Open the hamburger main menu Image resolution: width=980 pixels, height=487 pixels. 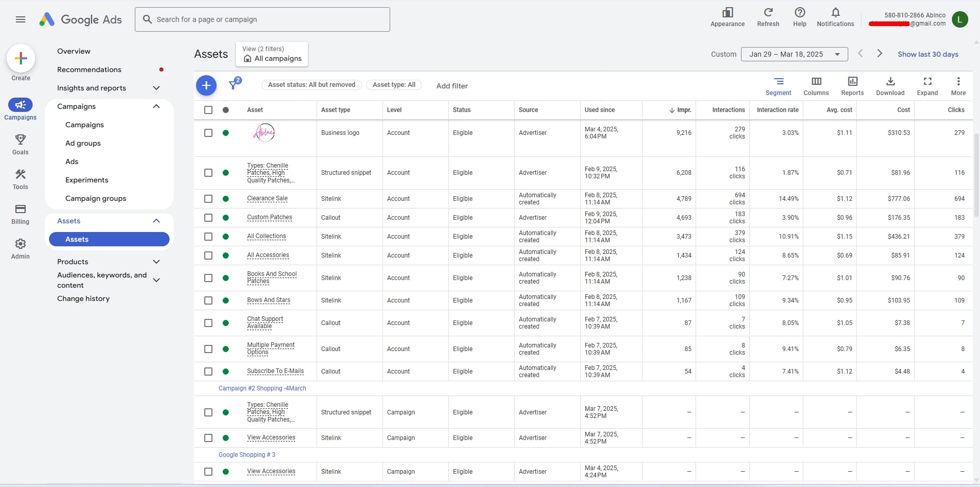[20, 19]
